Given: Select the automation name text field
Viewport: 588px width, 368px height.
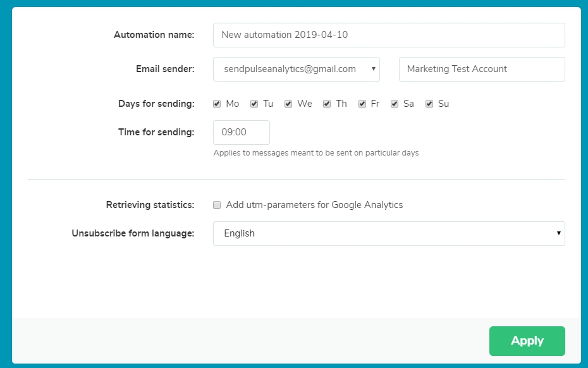Looking at the screenshot, I should pyautogui.click(x=388, y=35).
